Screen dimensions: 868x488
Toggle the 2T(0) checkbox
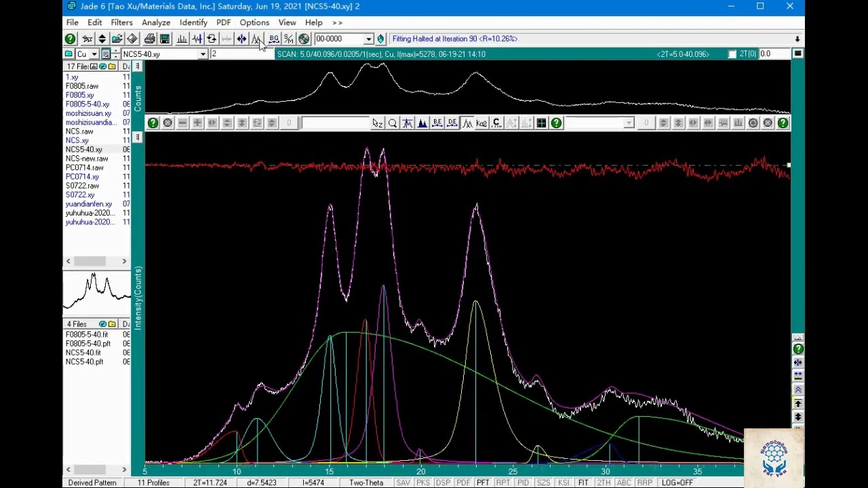(x=732, y=54)
